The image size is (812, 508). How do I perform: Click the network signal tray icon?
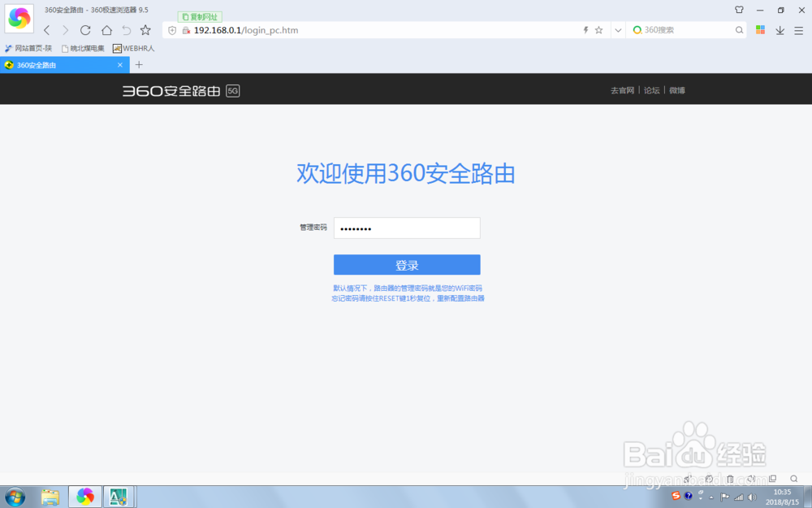739,497
